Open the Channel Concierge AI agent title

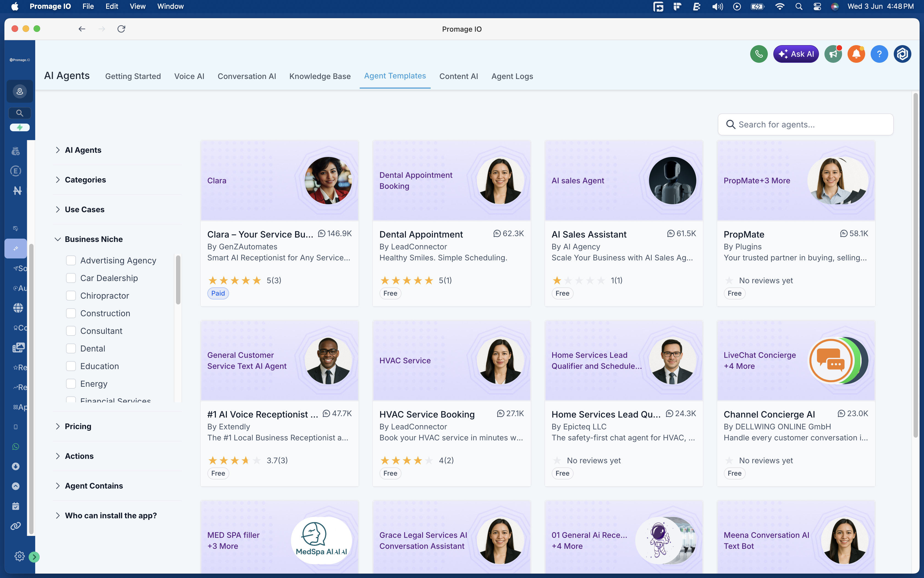(769, 415)
